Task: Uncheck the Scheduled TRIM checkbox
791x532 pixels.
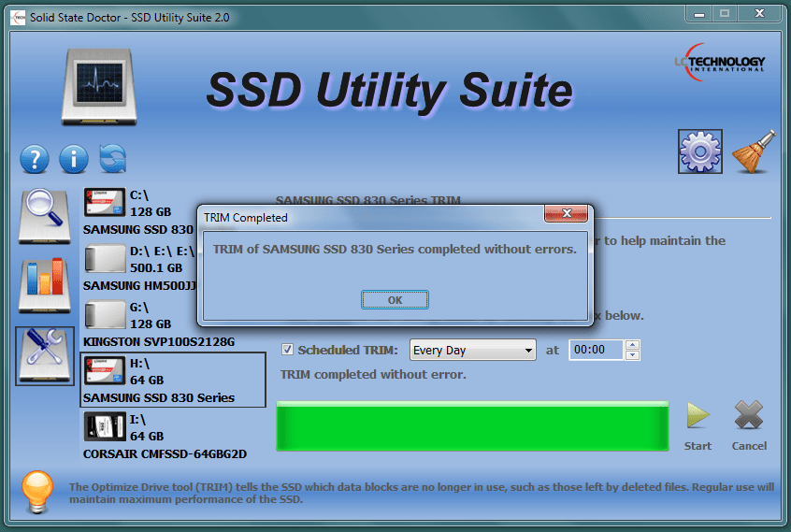Action: click(288, 350)
